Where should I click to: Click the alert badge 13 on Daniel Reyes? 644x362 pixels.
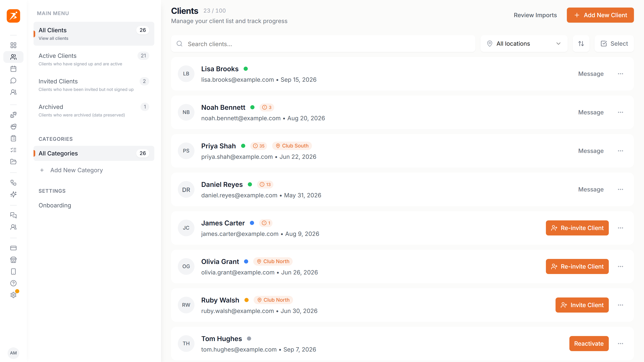[x=265, y=184]
